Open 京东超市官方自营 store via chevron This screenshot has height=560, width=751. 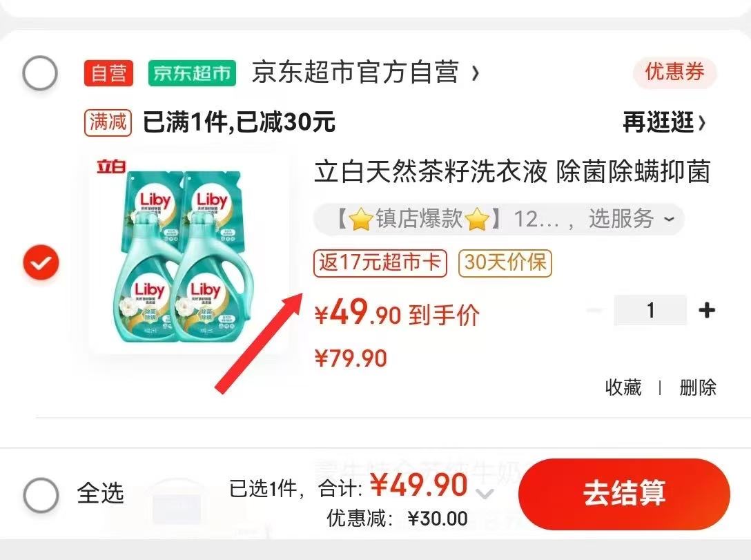point(475,73)
